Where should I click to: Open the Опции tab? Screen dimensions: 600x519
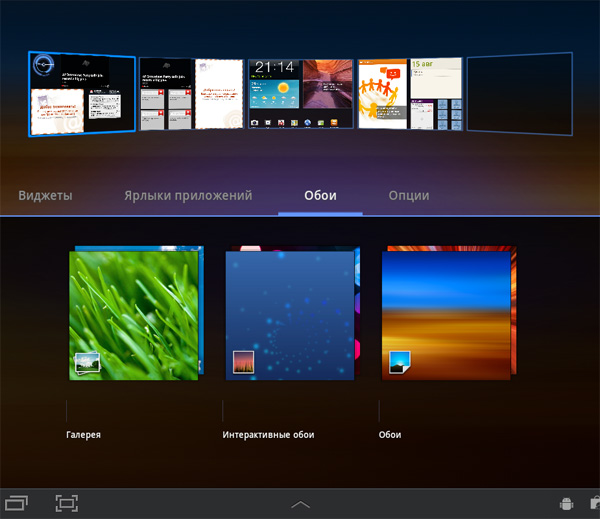[x=409, y=195]
